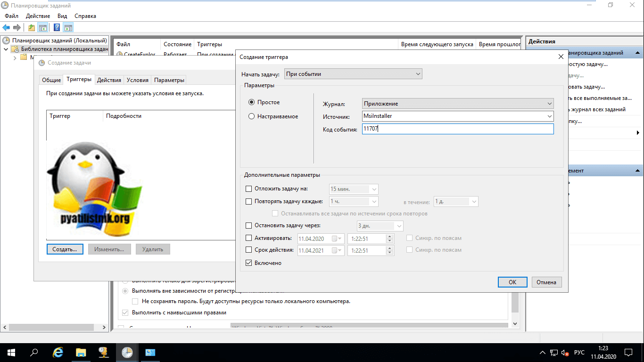The image size is (644, 362).
Task: Open the Начать задачу dropdown
Action: [353, 74]
